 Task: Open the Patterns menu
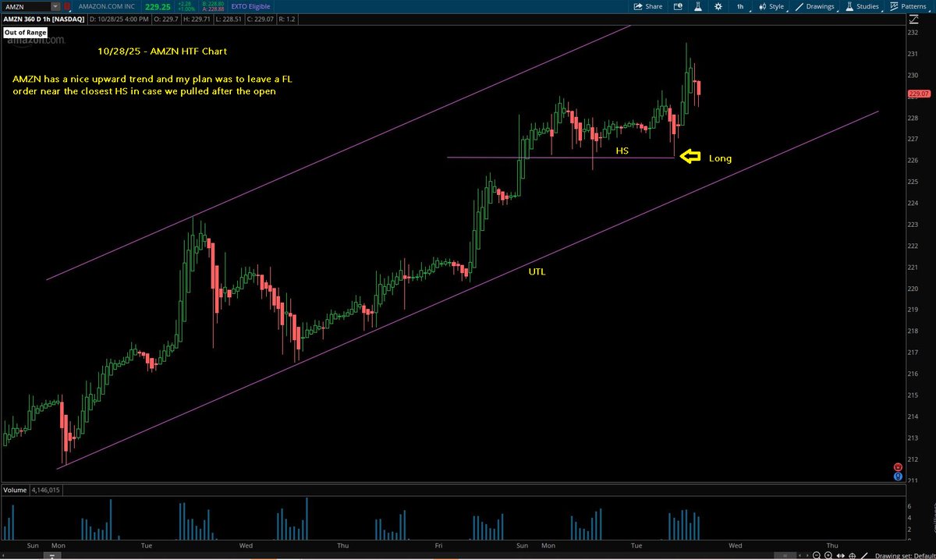[909, 6]
